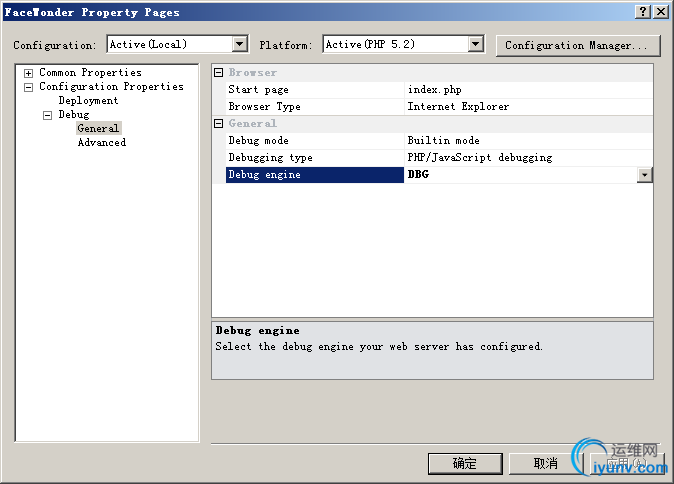Click the Builtin mode value
The height and width of the screenshot is (484, 674).
click(528, 141)
